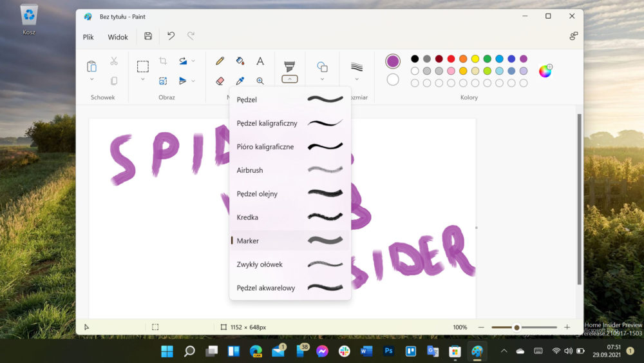Select the Fill bucket tool
This screenshot has height=363, width=644.
(x=240, y=61)
